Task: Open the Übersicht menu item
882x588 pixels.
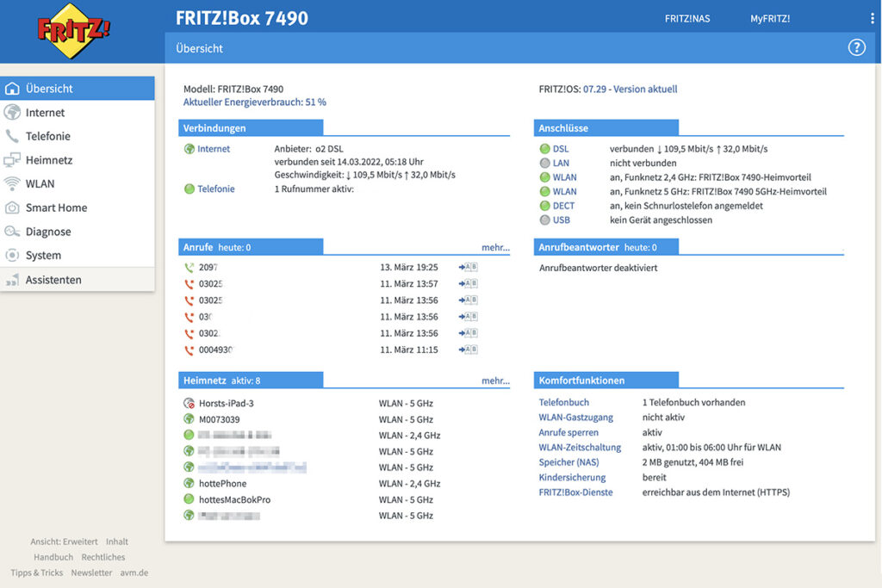Action: (x=78, y=89)
